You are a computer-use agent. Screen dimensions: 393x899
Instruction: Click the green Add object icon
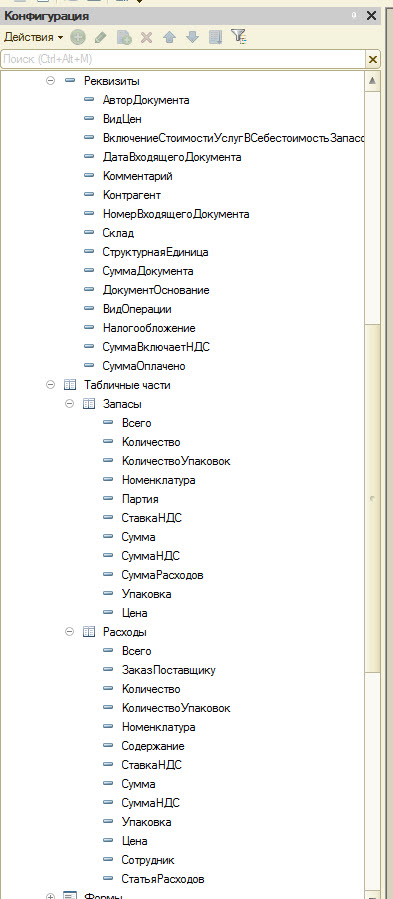[x=78, y=37]
